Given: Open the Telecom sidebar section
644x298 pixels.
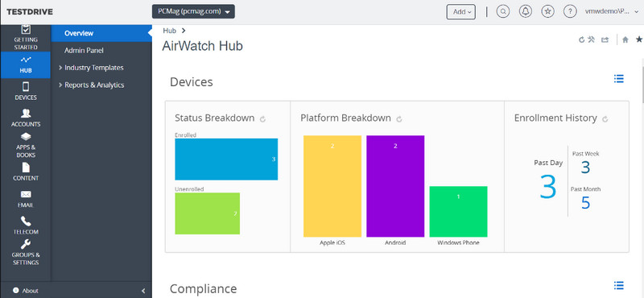Looking at the screenshot, I should point(26,226).
